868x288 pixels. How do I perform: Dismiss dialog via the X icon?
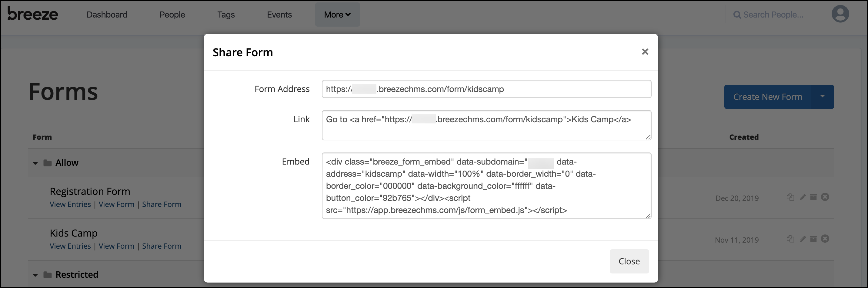coord(645,51)
